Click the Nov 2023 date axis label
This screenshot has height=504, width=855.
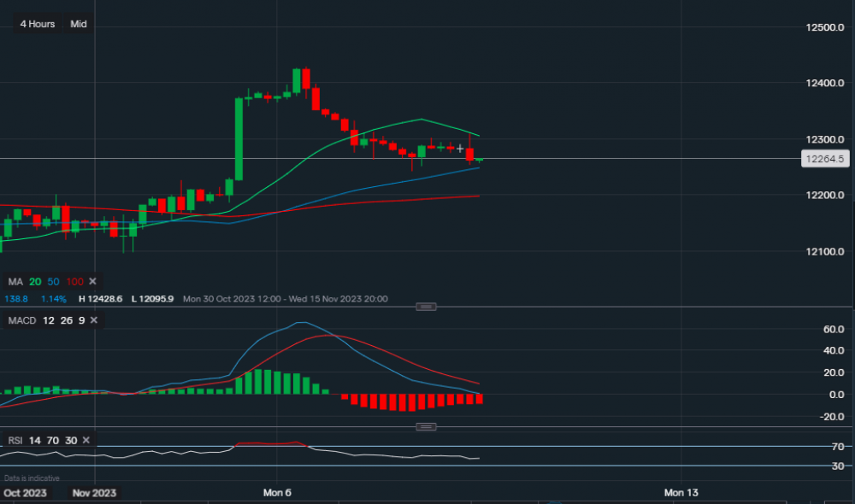point(94,493)
